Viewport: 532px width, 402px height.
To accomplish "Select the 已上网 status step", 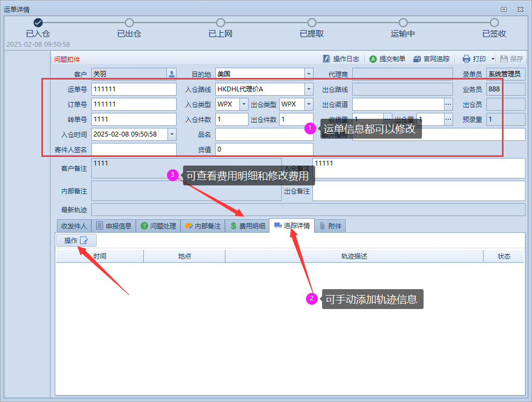I will click(x=221, y=23).
